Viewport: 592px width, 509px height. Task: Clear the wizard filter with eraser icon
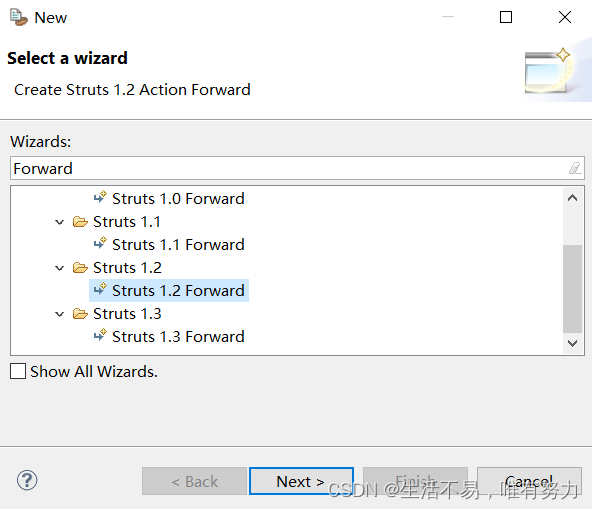pyautogui.click(x=575, y=168)
